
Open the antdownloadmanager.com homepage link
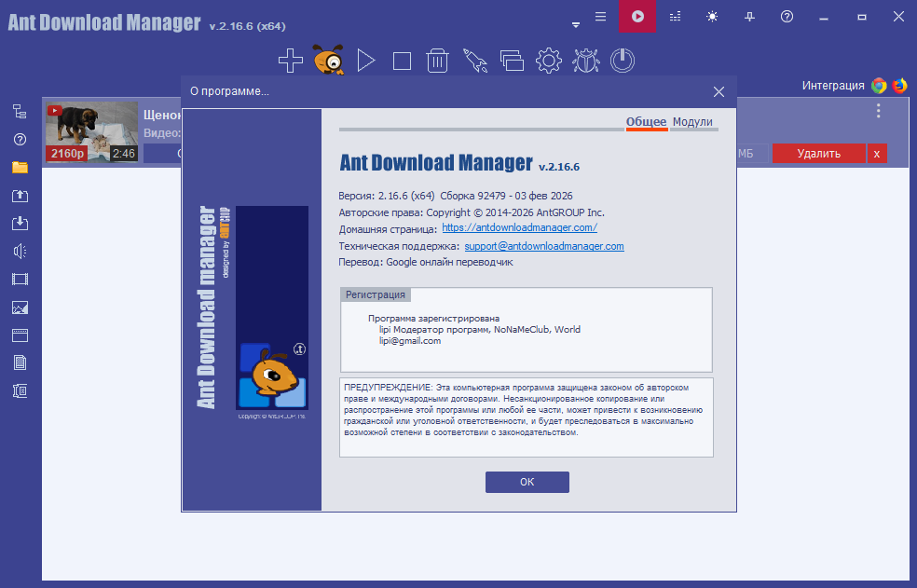(x=519, y=227)
